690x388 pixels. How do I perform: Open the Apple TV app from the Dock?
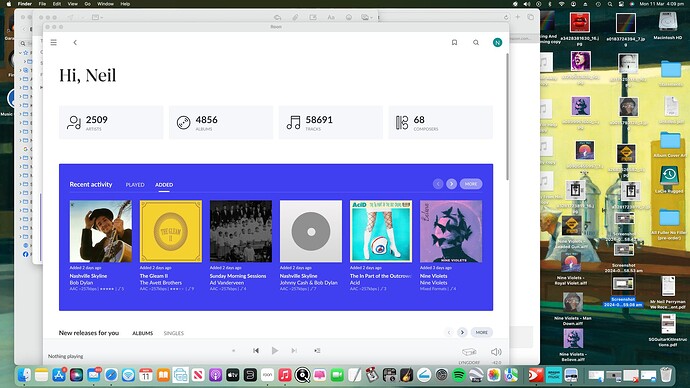pyautogui.click(x=233, y=375)
